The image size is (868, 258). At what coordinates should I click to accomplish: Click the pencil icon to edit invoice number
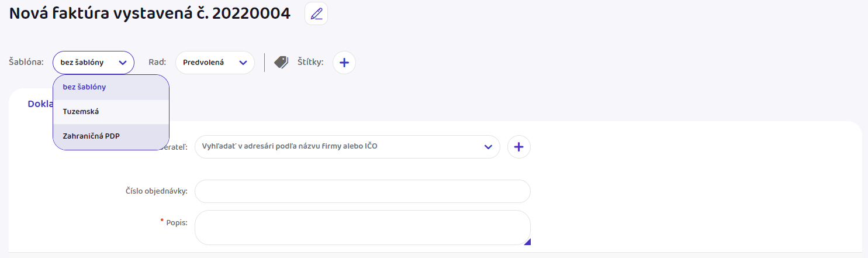click(x=316, y=14)
